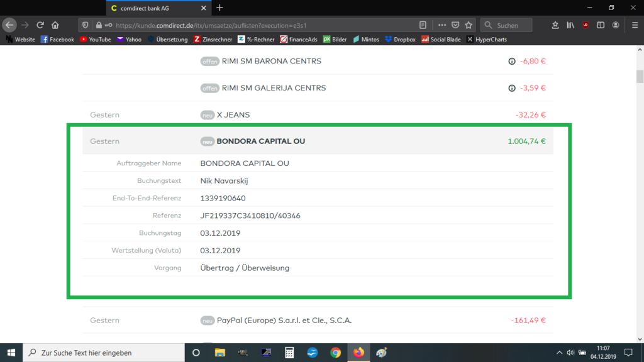Open Firefox account icon
Screen dimensions: 644x362
[x=615, y=25]
